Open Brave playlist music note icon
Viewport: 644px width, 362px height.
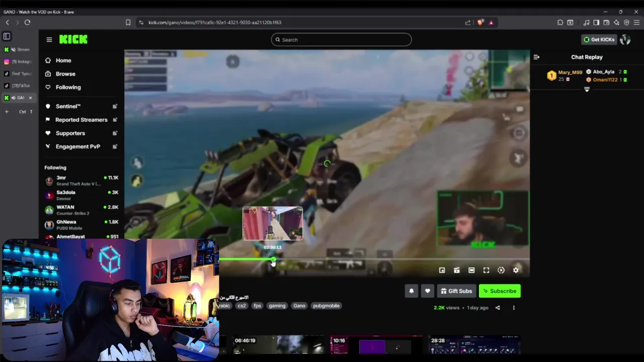[586, 22]
